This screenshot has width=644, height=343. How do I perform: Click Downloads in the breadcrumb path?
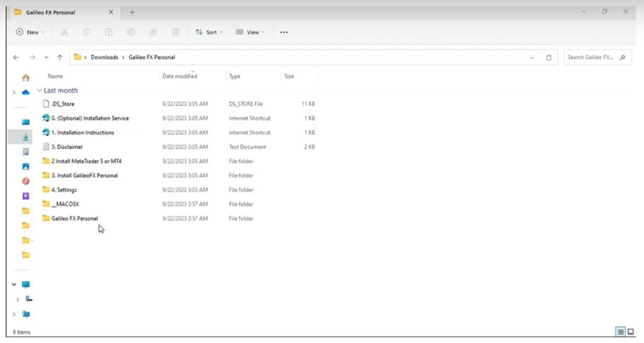click(104, 57)
